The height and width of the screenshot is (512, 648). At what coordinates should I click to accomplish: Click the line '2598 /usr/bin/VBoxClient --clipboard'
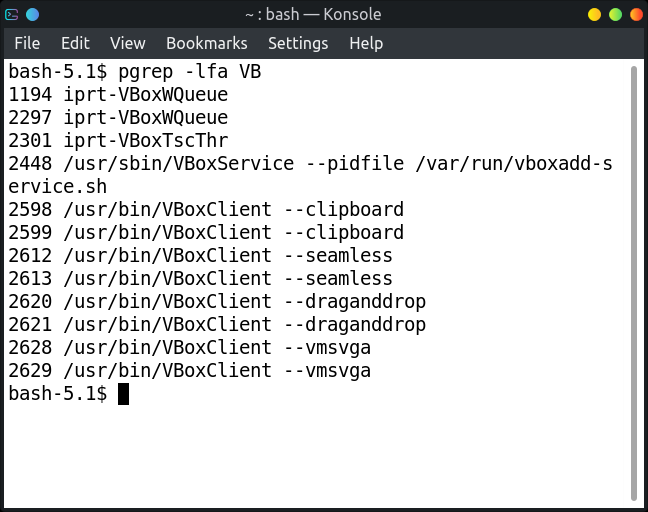pyautogui.click(x=206, y=210)
